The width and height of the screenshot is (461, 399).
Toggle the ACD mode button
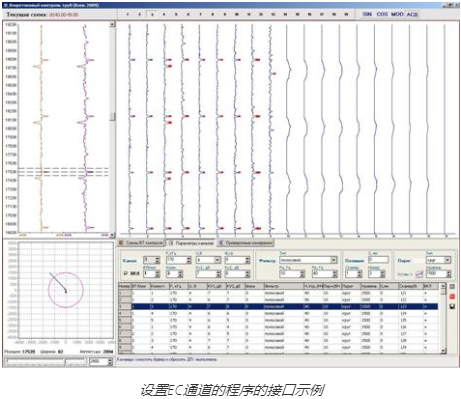tap(412, 14)
